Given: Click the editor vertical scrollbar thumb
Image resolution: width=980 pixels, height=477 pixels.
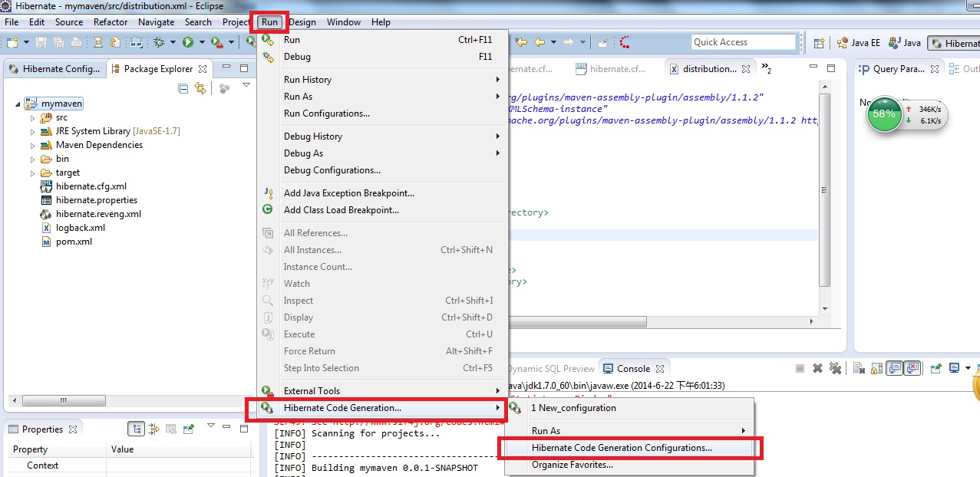Looking at the screenshot, I should tap(824, 189).
